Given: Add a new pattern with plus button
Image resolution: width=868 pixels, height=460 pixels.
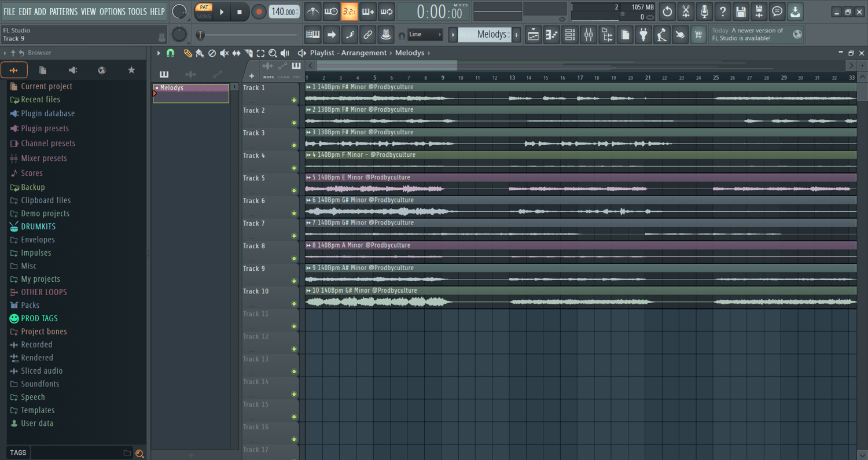Looking at the screenshot, I should [517, 35].
